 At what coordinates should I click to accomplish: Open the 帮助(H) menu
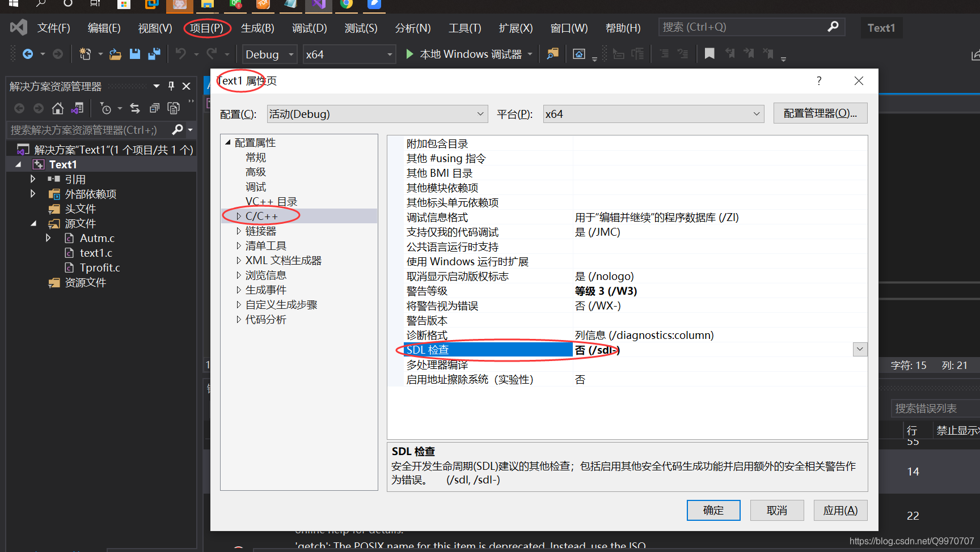(x=622, y=28)
